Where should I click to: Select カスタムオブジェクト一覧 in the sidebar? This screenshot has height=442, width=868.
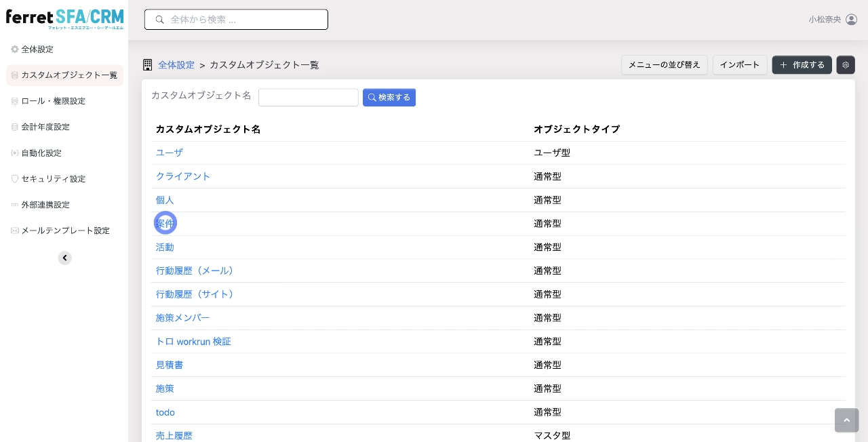64,75
